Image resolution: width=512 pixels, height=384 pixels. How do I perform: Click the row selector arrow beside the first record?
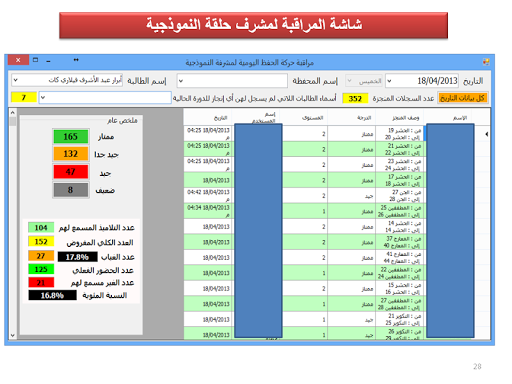point(486,134)
